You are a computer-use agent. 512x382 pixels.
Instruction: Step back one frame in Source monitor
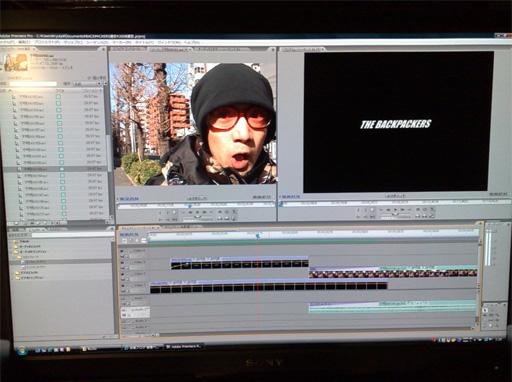point(191,212)
